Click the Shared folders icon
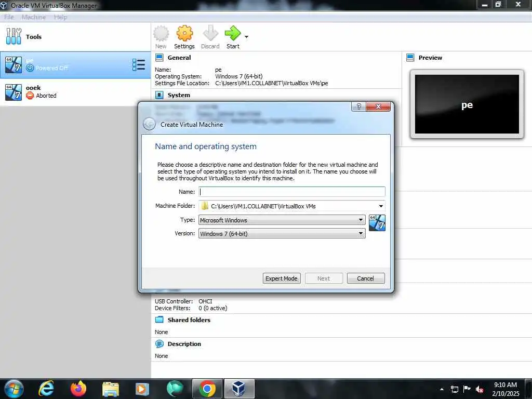 (x=159, y=320)
